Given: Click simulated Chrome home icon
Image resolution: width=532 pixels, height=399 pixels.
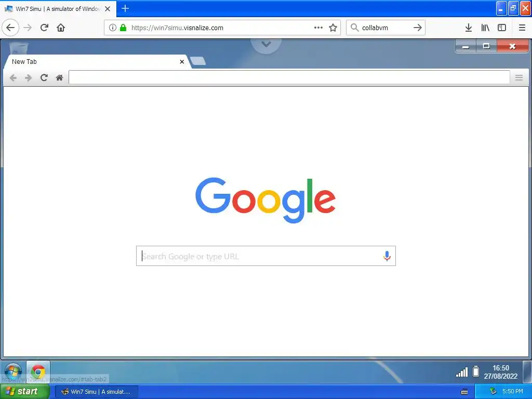Looking at the screenshot, I should 59,78.
